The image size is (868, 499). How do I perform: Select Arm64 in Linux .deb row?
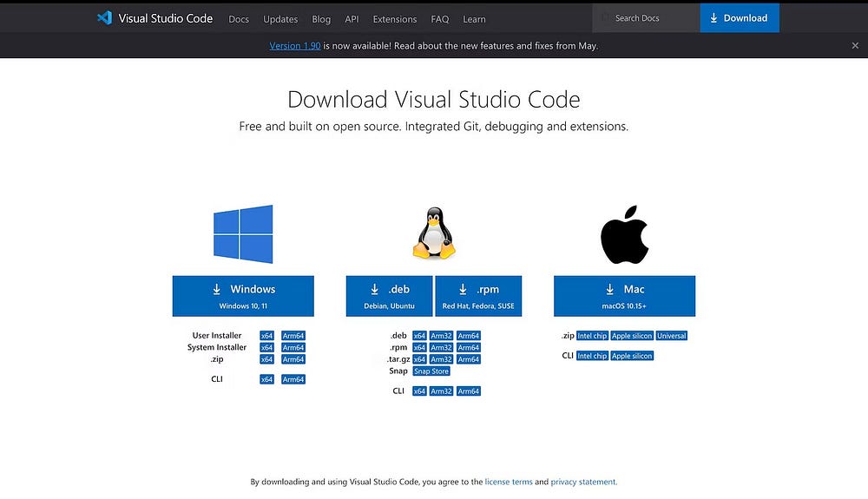(x=469, y=336)
